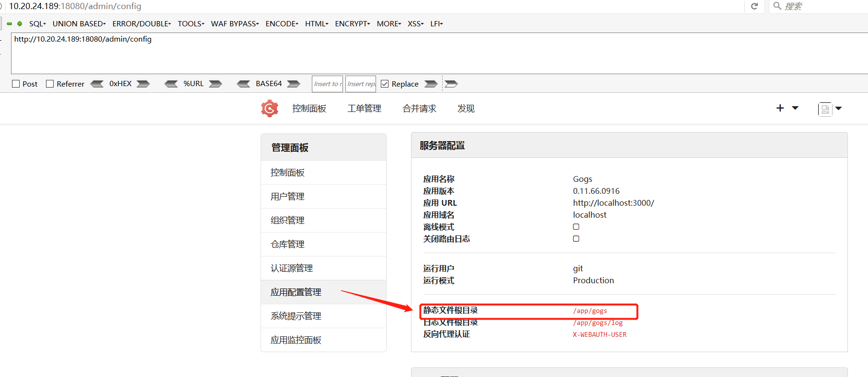Click the arrow right after the Replace label
The height and width of the screenshot is (377, 868).
click(x=431, y=84)
